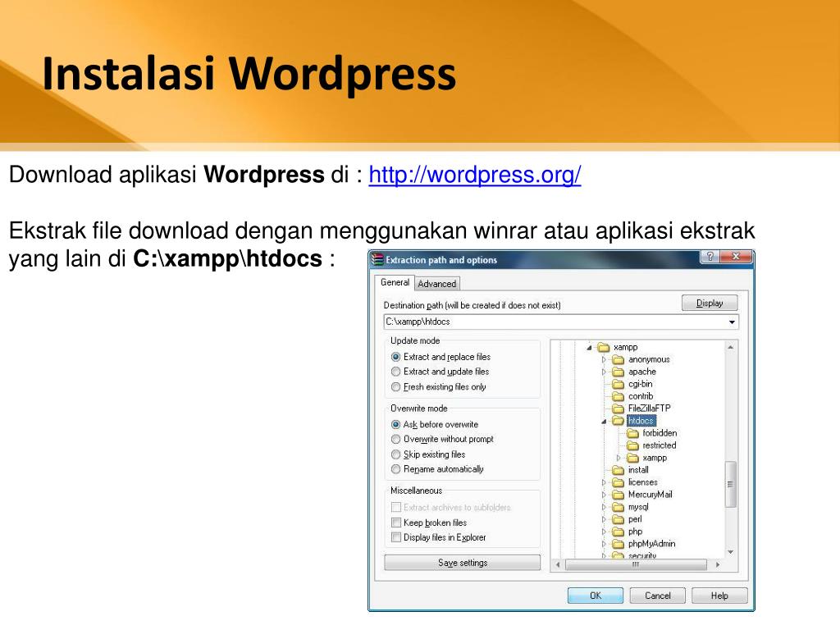Viewport: 840px width, 630px height.
Task: Click the destination path input field
Action: point(561,322)
